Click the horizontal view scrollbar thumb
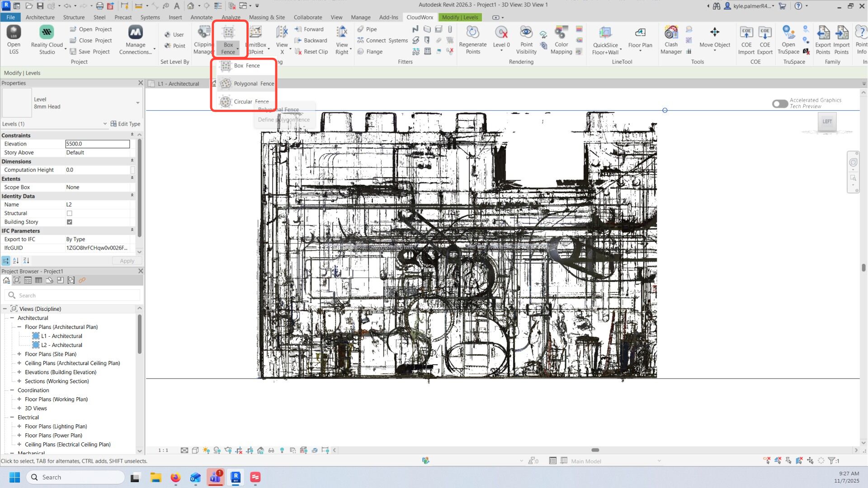 595,450
